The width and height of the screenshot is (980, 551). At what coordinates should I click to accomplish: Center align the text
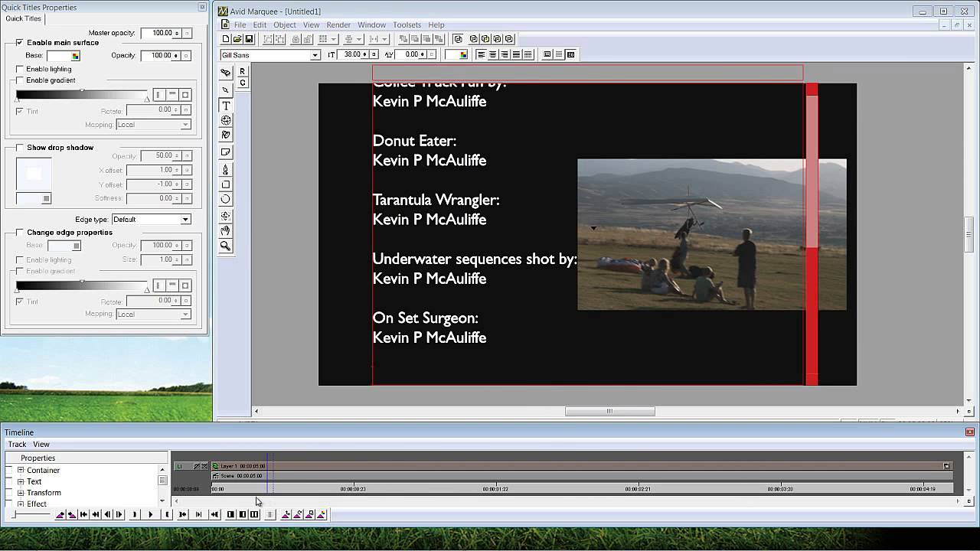pos(492,54)
